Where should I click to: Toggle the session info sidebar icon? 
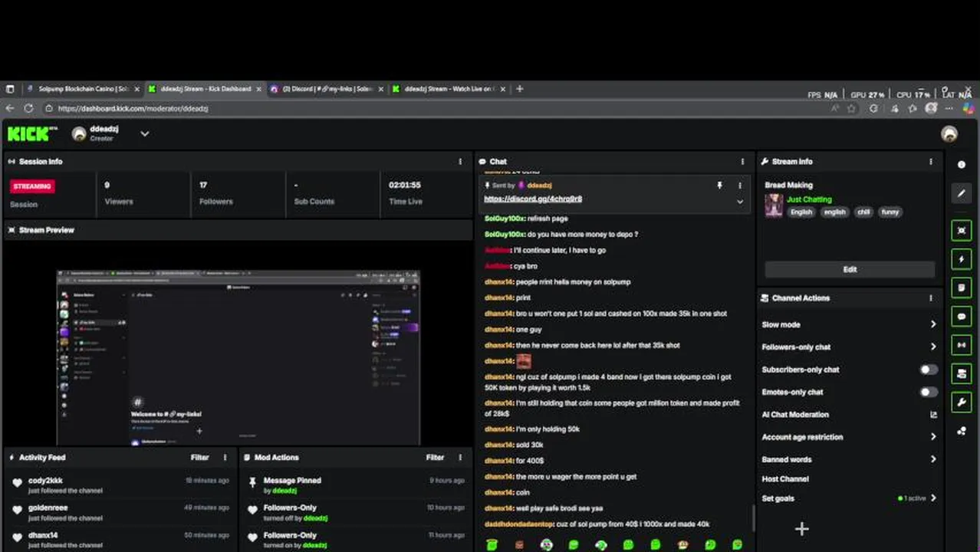click(x=962, y=345)
